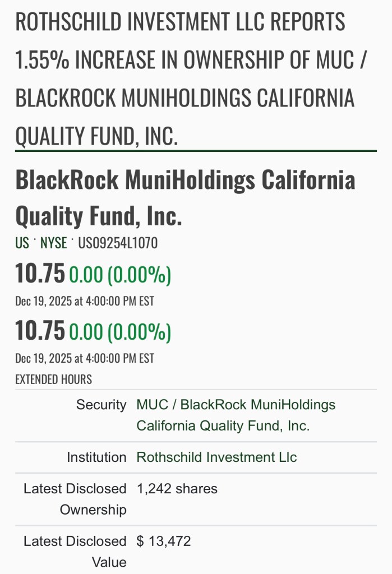Open the MUC / BlackRock MuniHoldings security link
This screenshot has width=392, height=574.
pos(236,415)
